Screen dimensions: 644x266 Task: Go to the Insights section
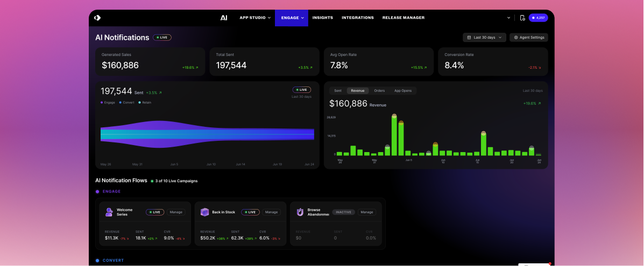[322, 18]
